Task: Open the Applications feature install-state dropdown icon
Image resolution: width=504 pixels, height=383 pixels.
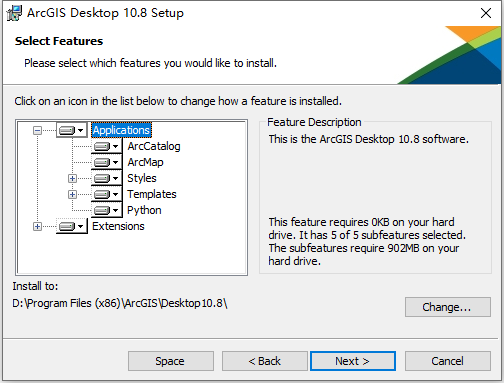Action: (x=72, y=130)
